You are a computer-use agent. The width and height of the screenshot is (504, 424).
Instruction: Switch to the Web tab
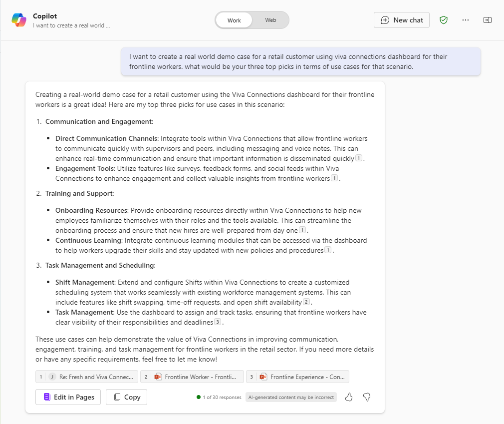point(270,20)
